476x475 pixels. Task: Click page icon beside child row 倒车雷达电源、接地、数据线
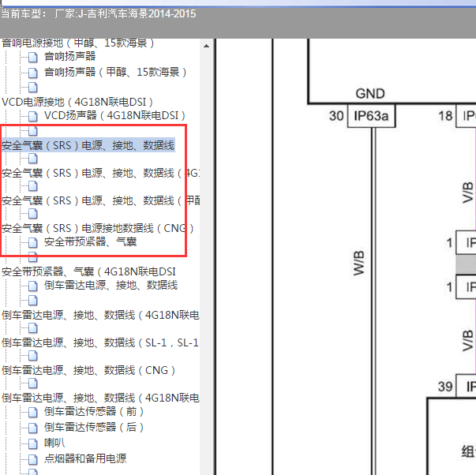(33, 286)
